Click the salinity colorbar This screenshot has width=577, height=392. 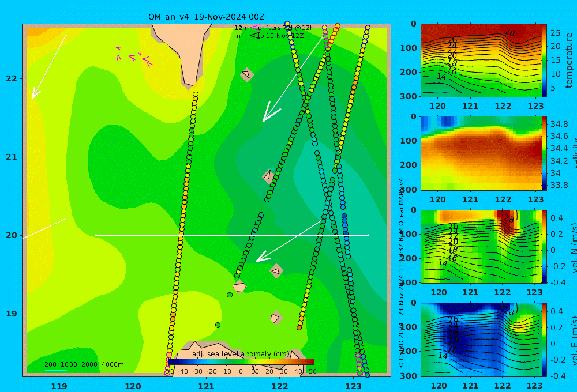[545, 153]
